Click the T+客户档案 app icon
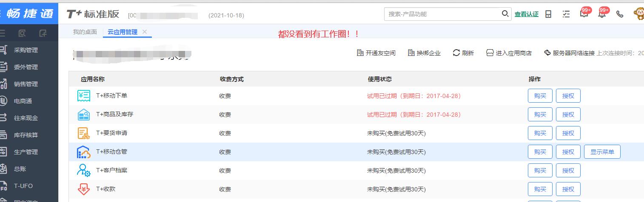644x202 pixels. (x=83, y=171)
